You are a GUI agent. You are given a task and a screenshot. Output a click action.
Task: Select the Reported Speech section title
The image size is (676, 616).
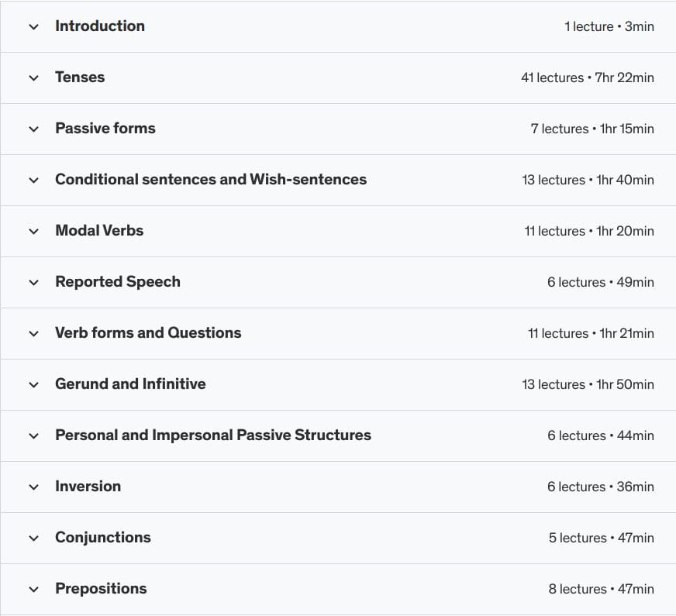(117, 282)
